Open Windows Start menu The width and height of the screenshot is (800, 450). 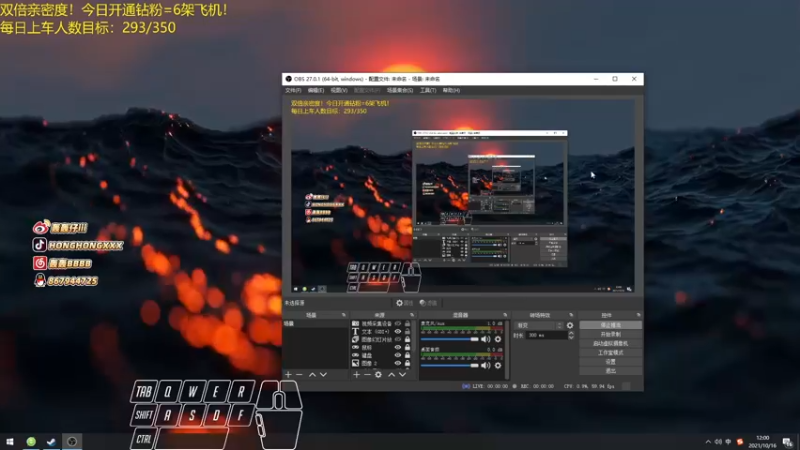[x=10, y=441]
